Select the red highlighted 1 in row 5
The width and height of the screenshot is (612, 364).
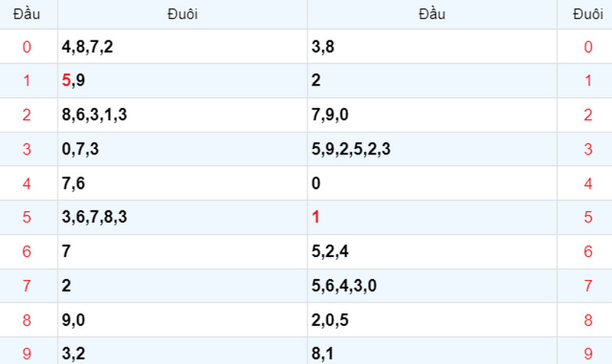[x=316, y=217]
